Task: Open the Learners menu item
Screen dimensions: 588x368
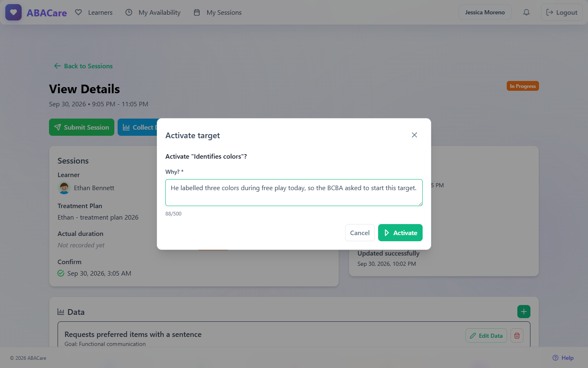Action: tap(94, 12)
